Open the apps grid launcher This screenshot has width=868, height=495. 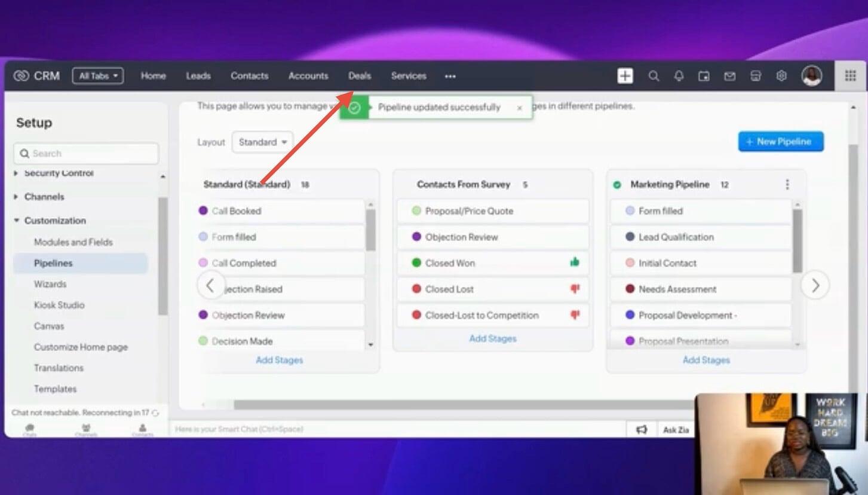coord(850,76)
